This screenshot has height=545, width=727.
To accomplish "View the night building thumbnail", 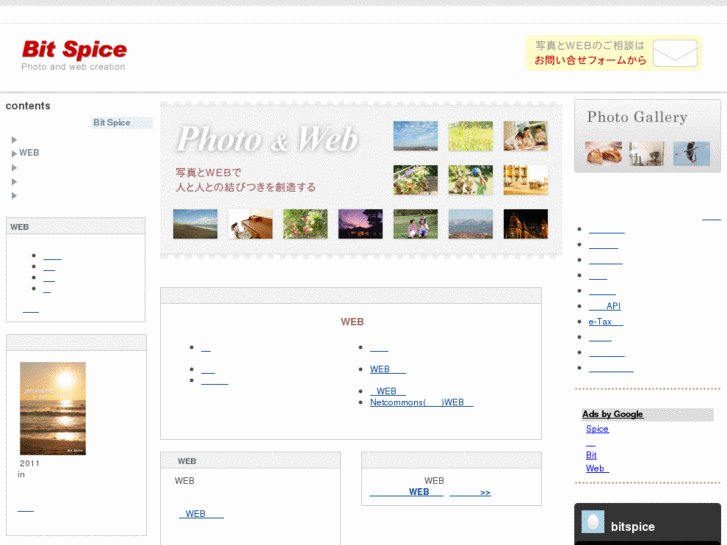I will tap(526, 224).
